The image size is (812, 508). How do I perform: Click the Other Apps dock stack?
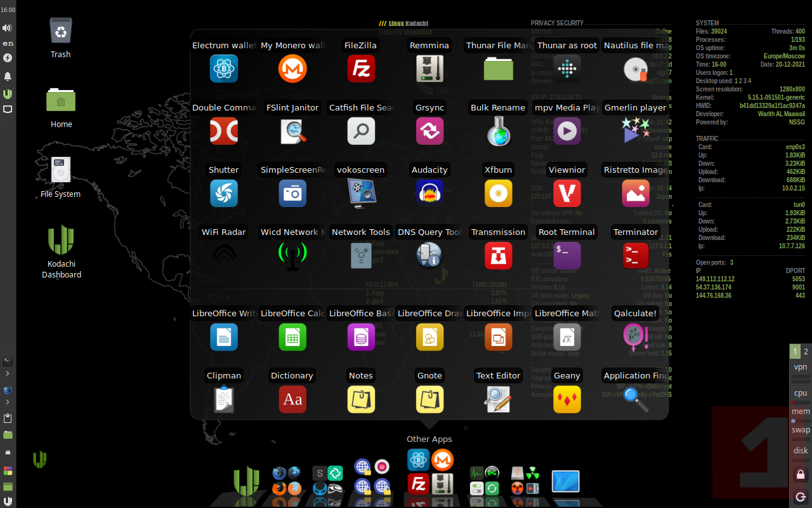[430, 471]
